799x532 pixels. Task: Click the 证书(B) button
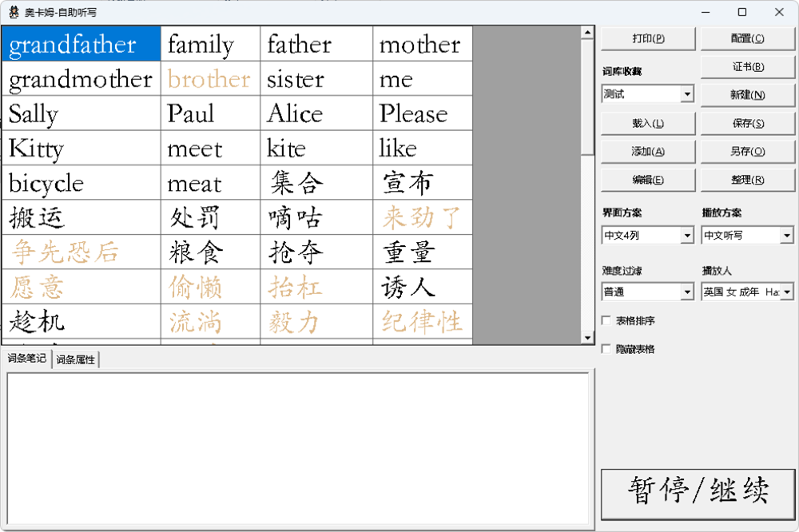[x=747, y=67]
